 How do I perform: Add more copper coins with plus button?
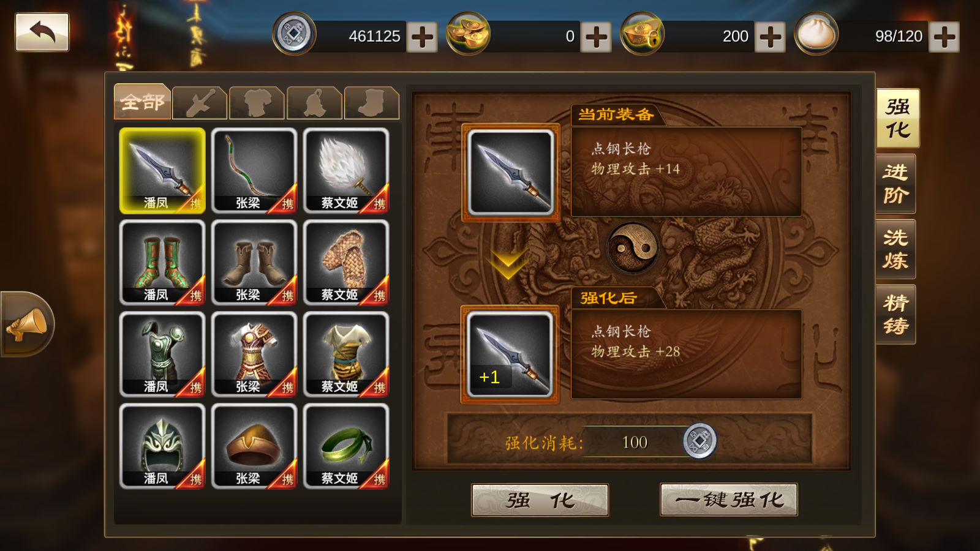(x=422, y=37)
